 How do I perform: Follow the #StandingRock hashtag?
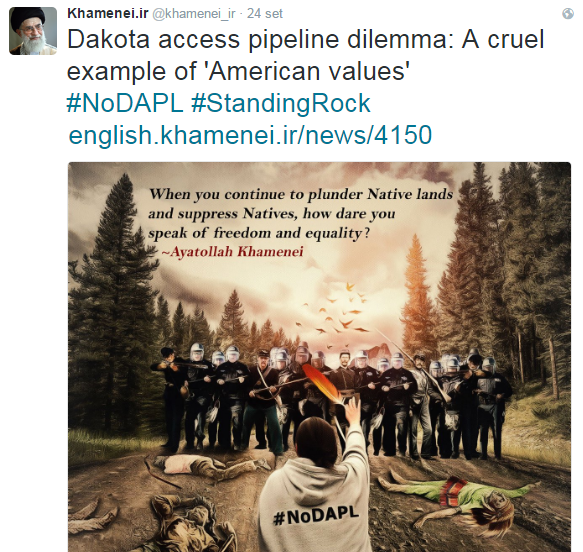(x=281, y=103)
